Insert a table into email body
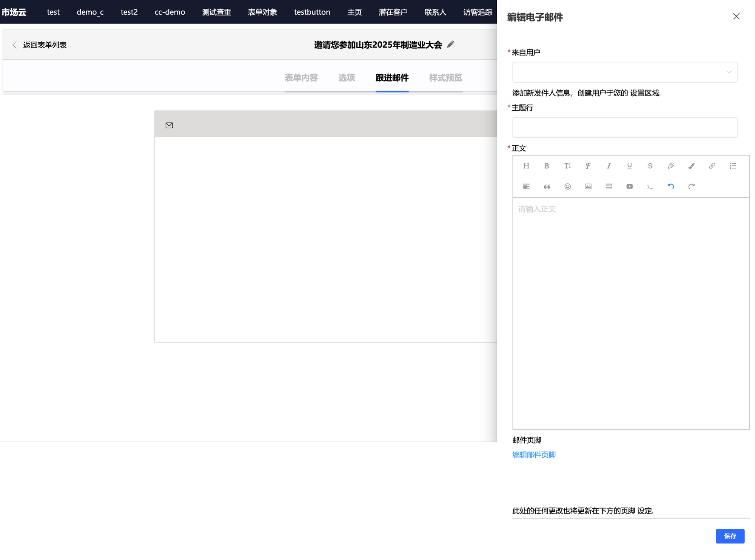Screen dimensions: 755x560 click(609, 187)
